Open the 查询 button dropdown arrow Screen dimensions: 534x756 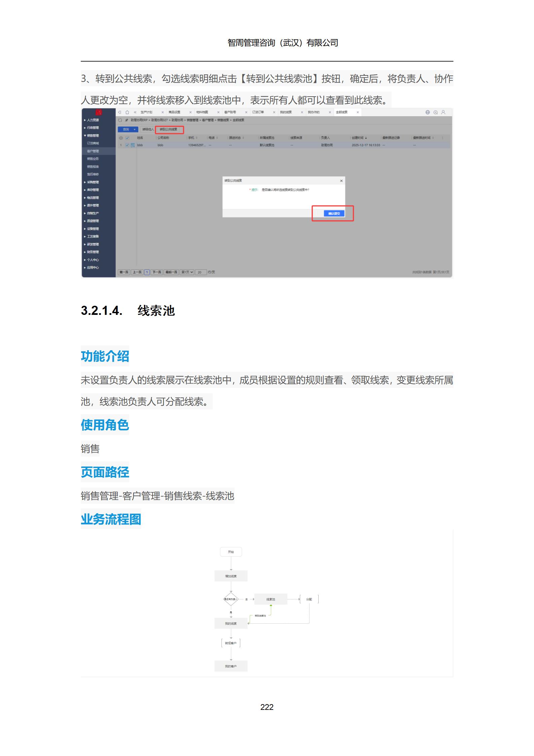[135, 129]
